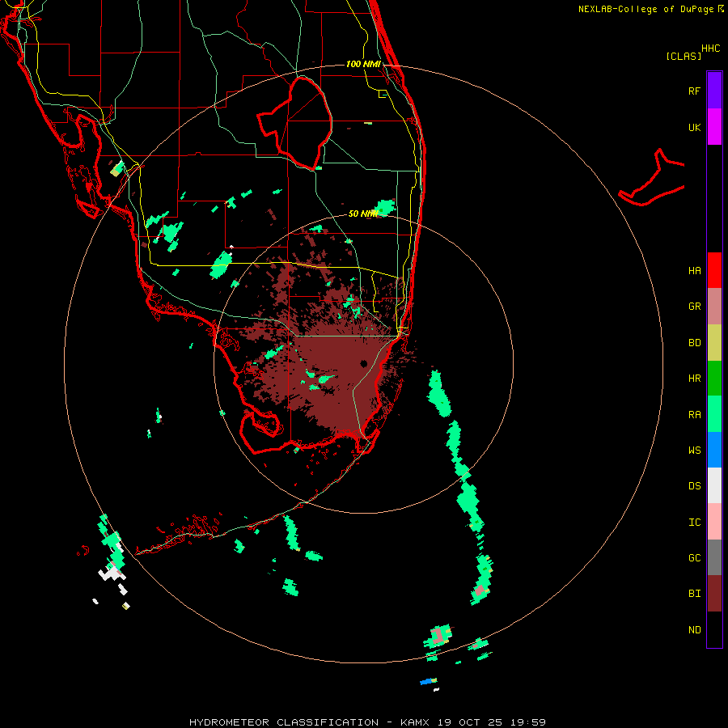Click the DS white legend swatch
This screenshot has height=728, width=728.
pyautogui.click(x=714, y=485)
